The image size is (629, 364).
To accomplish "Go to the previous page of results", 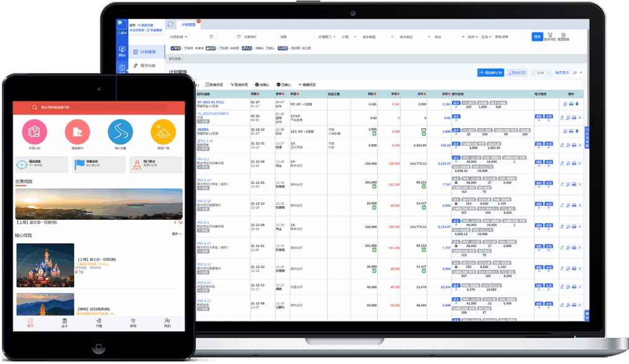I will pyautogui.click(x=534, y=72).
